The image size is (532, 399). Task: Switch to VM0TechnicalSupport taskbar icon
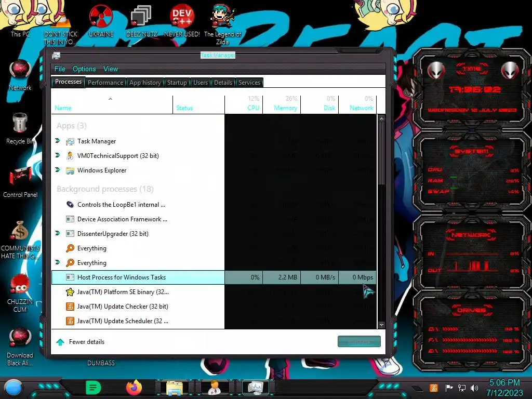click(215, 388)
